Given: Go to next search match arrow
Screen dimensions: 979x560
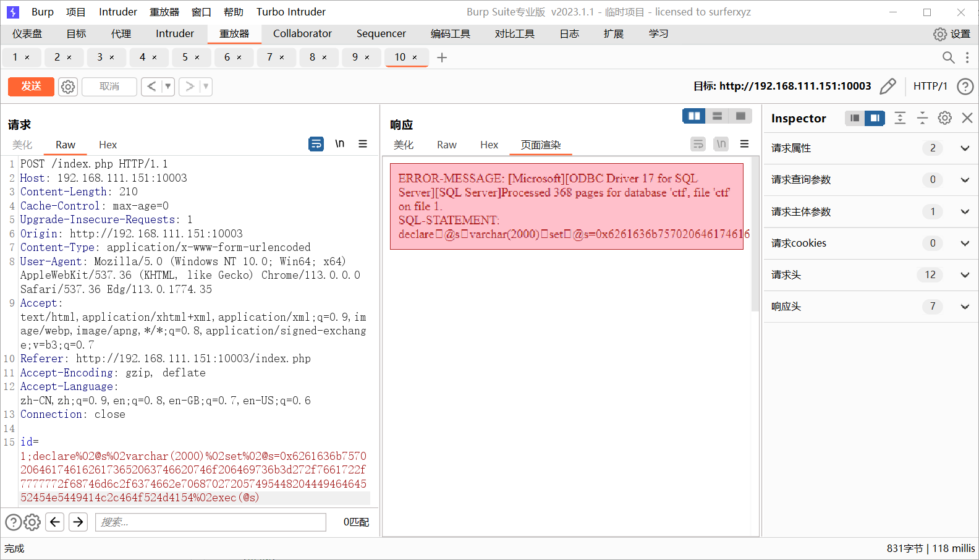Looking at the screenshot, I should (78, 522).
